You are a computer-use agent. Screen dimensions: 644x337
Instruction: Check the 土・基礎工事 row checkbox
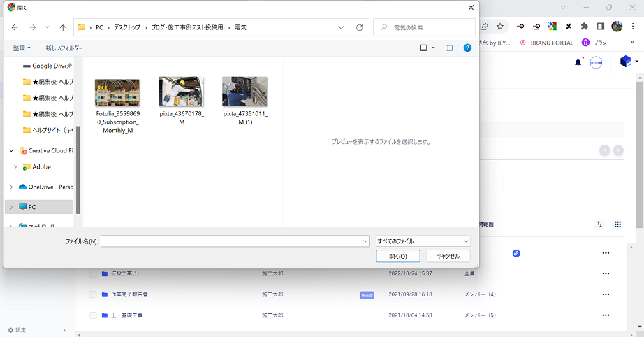93,315
